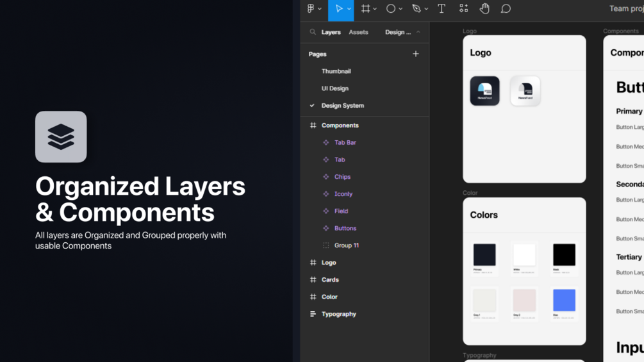The image size is (644, 362).
Task: Open the Figma main menu icon
Action: coord(311,8)
